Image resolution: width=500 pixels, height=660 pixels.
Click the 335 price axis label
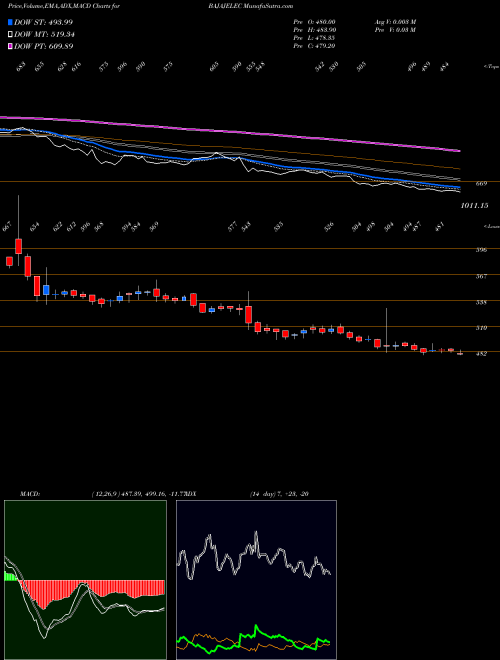point(481,302)
